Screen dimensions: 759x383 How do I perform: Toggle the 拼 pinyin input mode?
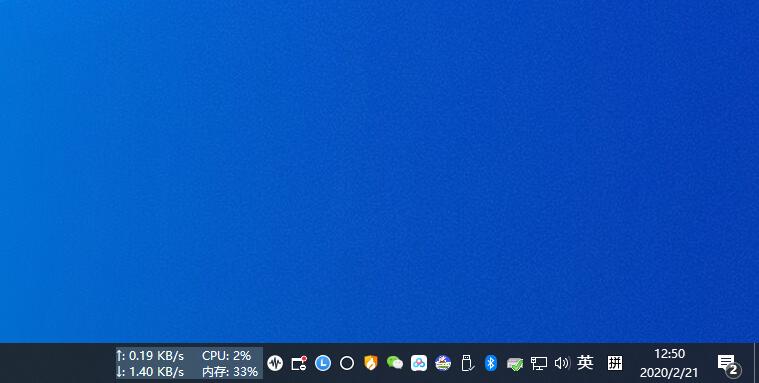615,362
